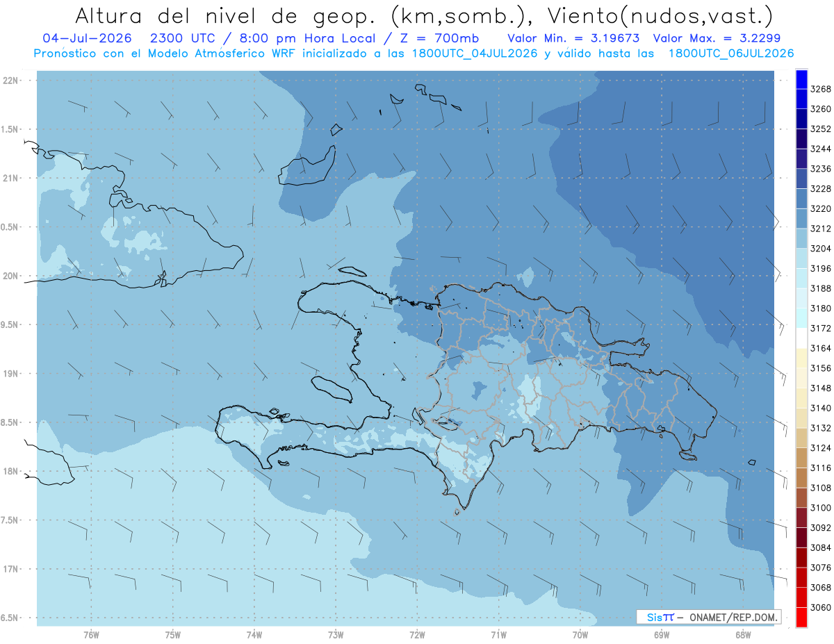Select the dark red swatch between 3084 and 3092

click(x=801, y=538)
